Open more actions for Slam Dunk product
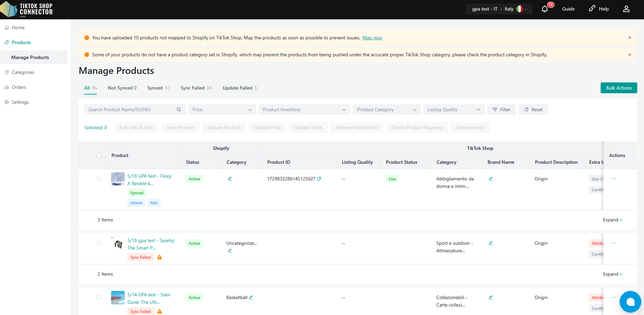 coord(614,297)
